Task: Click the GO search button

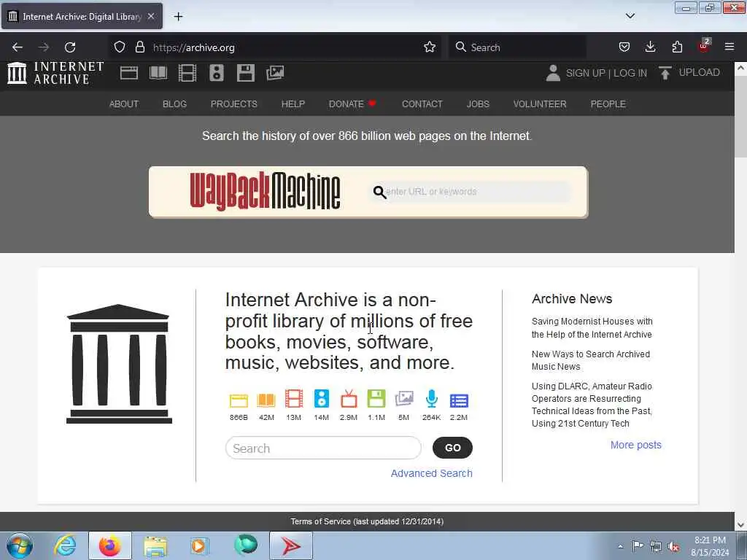Action: pos(452,448)
